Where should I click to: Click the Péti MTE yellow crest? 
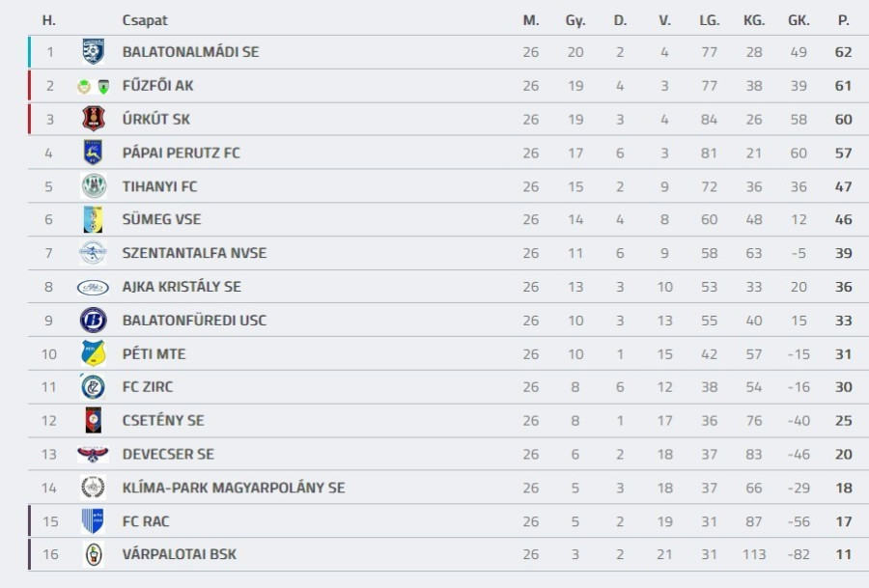(93, 354)
